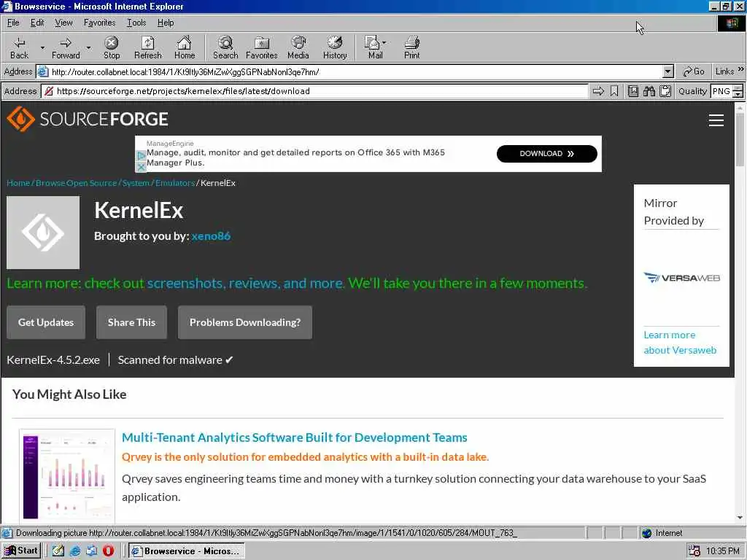Click the AdChoices triangle icon
Screen dimensions: 747x560
point(141,156)
